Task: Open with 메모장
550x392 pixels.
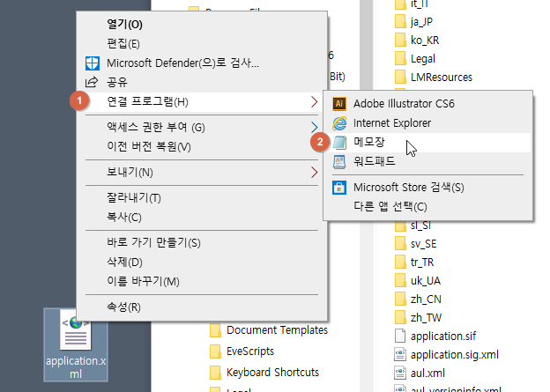Action: (428, 143)
